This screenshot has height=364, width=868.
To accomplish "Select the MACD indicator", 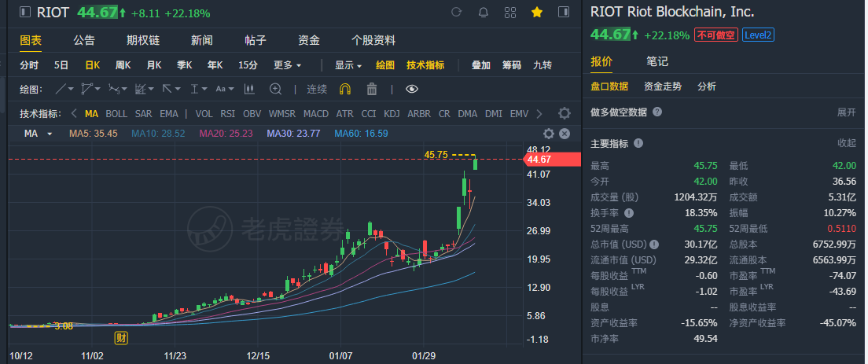I will click(x=316, y=113).
